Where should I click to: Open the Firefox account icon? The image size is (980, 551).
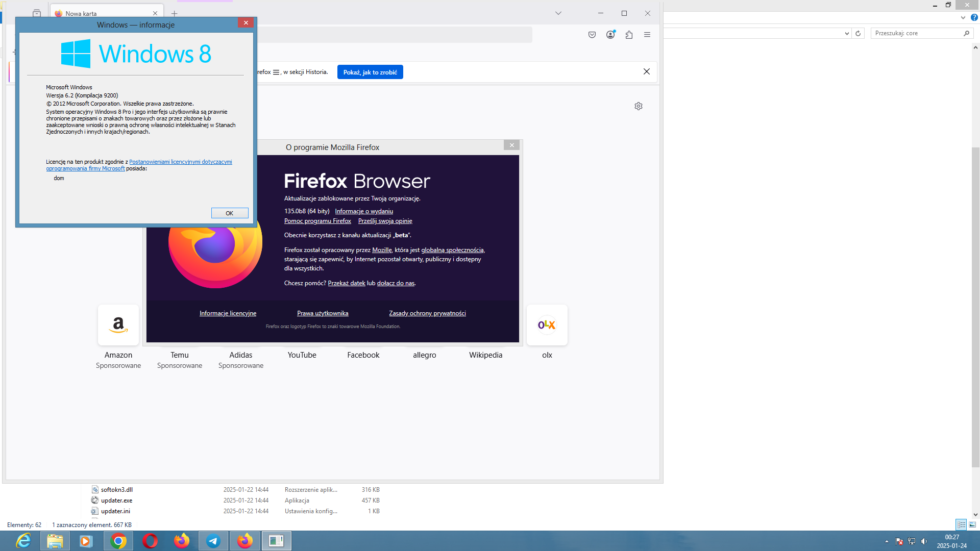coord(610,35)
